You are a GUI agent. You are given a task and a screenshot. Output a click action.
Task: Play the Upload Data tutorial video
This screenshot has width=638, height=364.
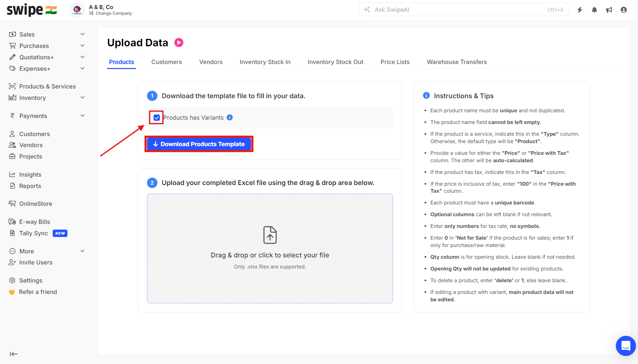(x=179, y=43)
